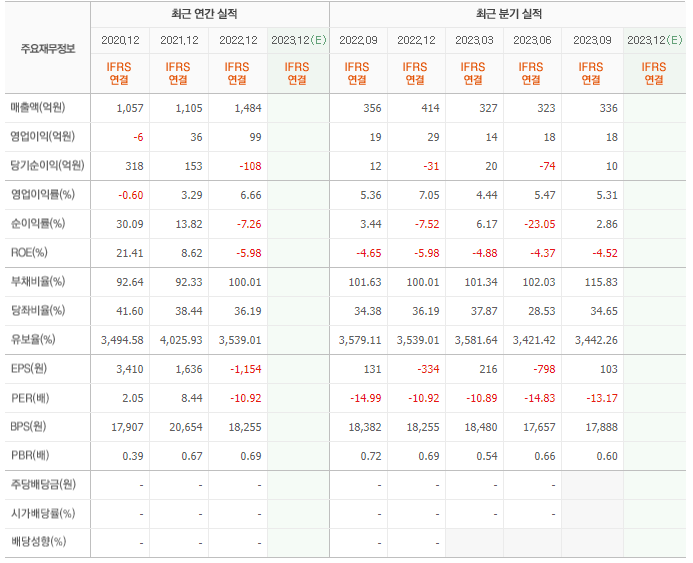Click the BPS value 20,654
Viewport: 693px width, 563px height.
[x=186, y=427]
